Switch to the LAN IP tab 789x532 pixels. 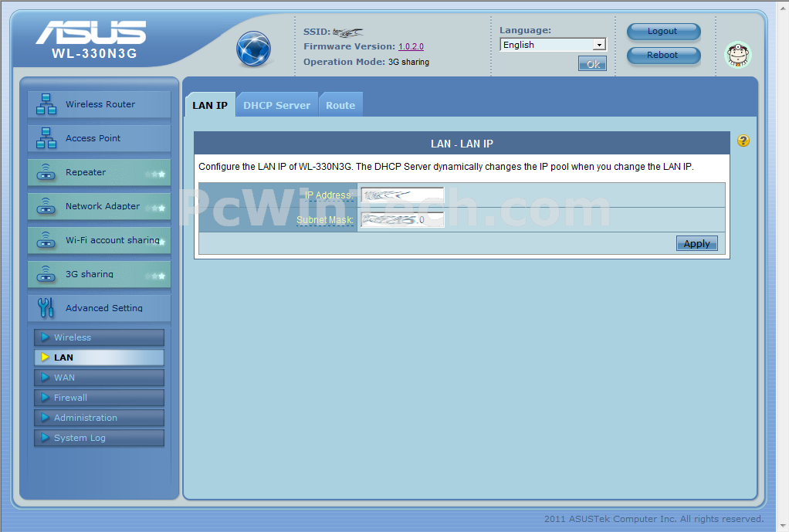click(210, 105)
